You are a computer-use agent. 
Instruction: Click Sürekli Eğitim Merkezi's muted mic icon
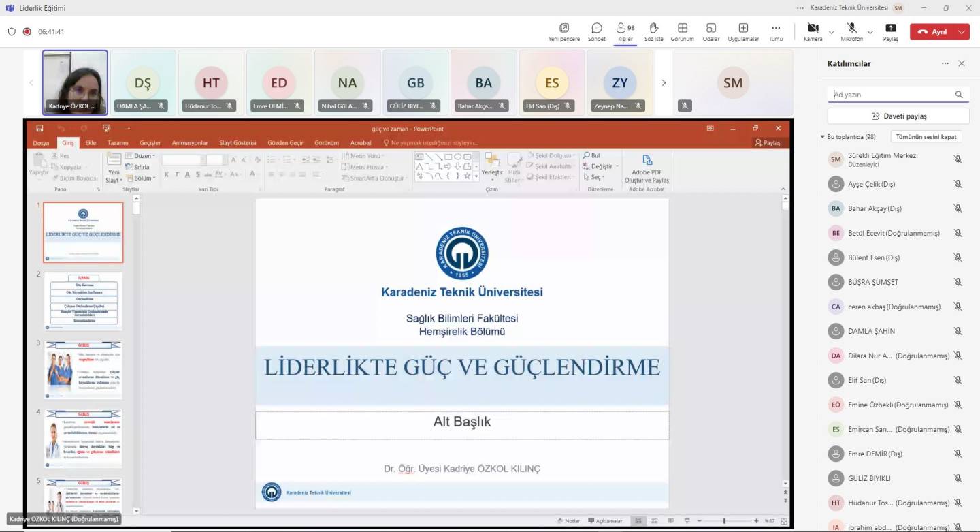pos(958,159)
